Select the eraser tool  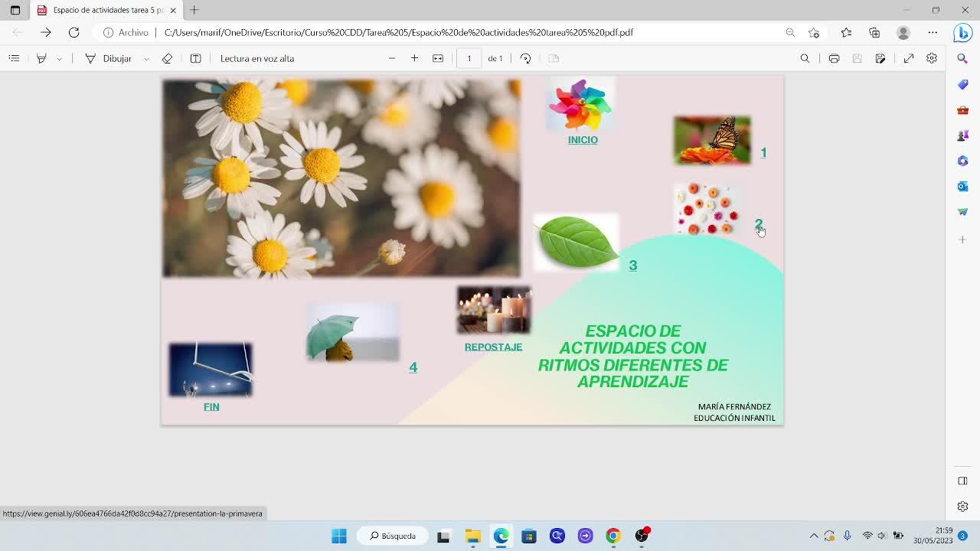[167, 58]
